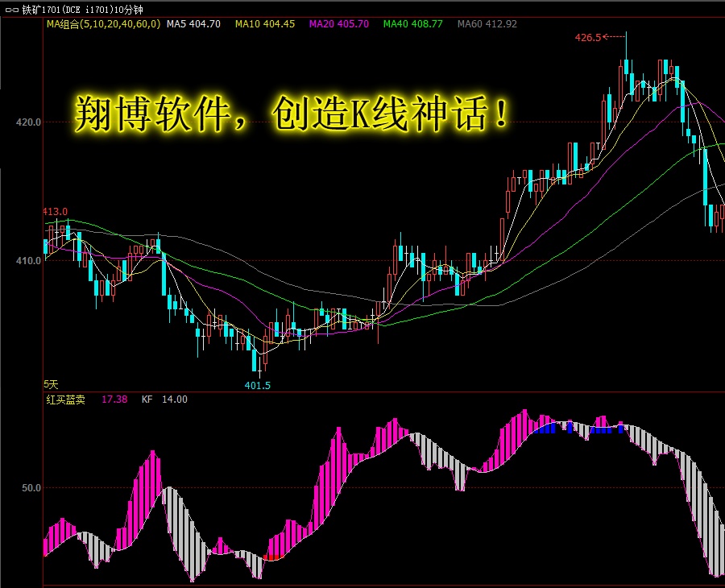Click the 420.0 price axis label

point(28,122)
